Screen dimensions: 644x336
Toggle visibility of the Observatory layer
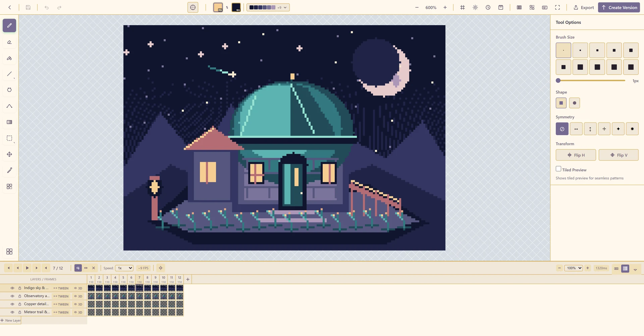pyautogui.click(x=12, y=296)
